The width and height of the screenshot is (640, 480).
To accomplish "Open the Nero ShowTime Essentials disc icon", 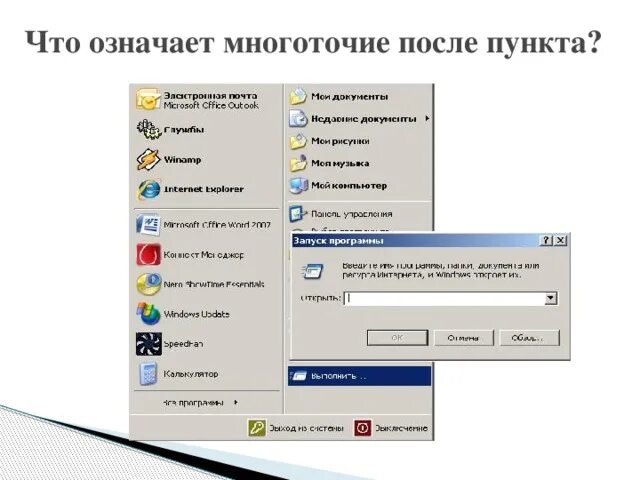I will tap(148, 284).
